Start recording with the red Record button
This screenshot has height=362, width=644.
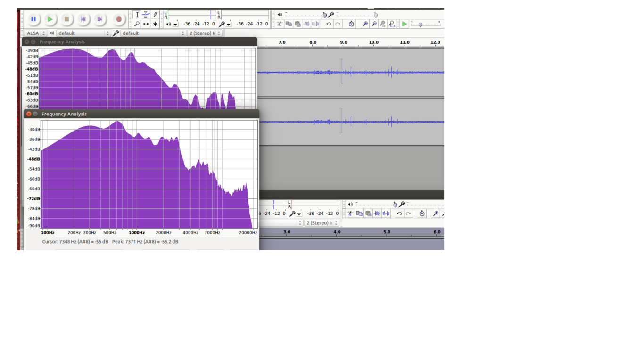tap(119, 19)
